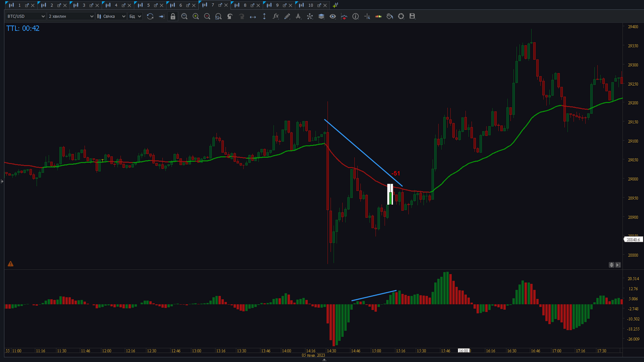Click the red-yellow-green level bar icon
This screenshot has width=644, height=362.
coord(378,16)
